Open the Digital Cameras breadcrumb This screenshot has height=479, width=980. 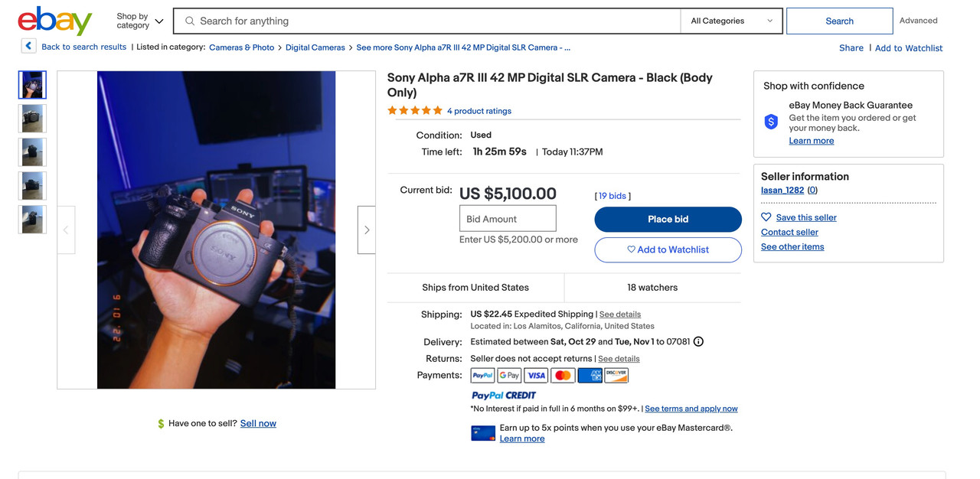(x=315, y=47)
